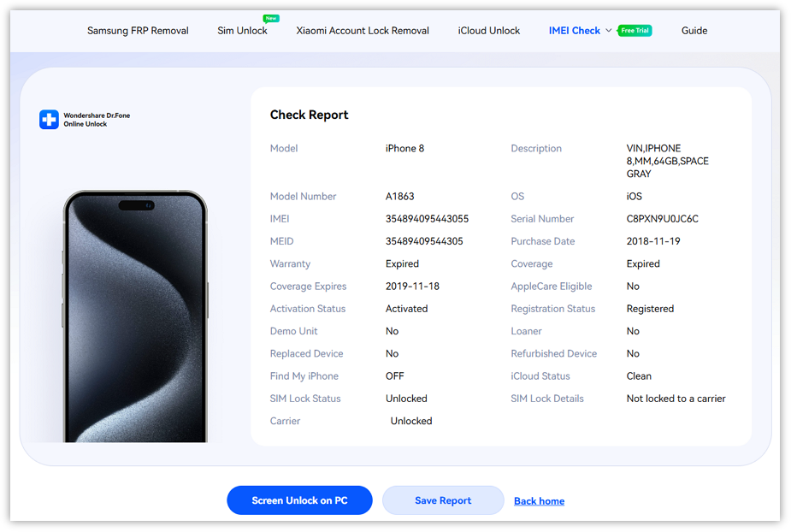Select the MEID value 35489409544305
791x532 pixels.
(x=424, y=241)
